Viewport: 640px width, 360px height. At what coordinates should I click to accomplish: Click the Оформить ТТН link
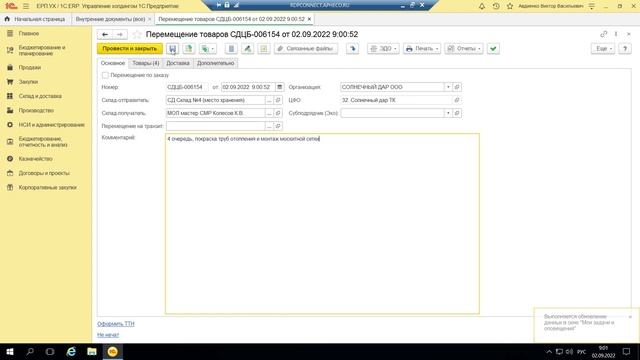tap(116, 324)
